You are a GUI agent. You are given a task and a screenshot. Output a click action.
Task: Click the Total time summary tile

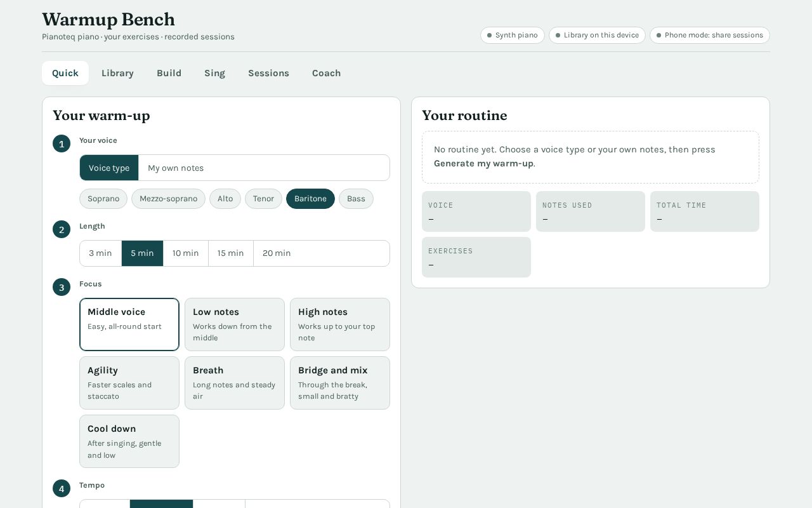tap(705, 211)
